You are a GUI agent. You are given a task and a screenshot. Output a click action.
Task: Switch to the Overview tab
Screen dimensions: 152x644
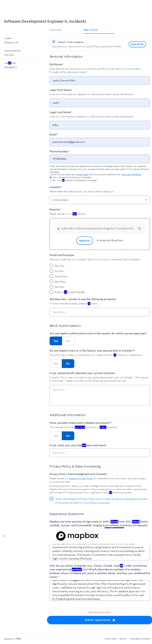point(55,30)
